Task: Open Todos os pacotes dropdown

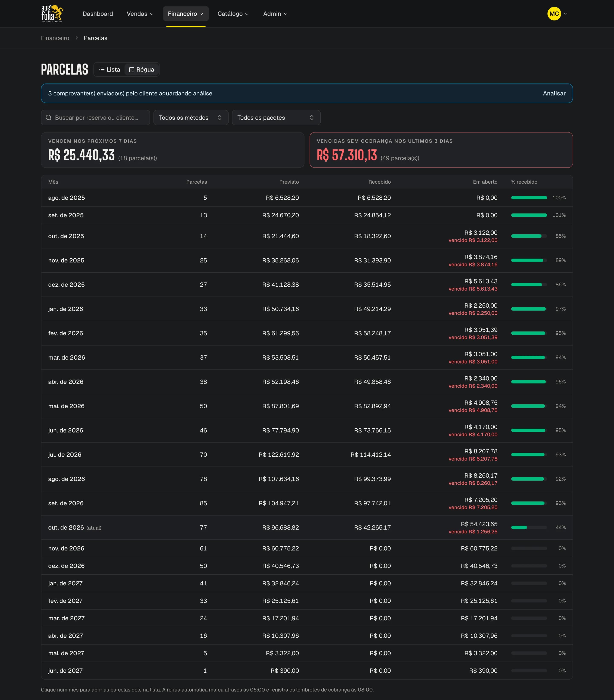Action: (276, 118)
